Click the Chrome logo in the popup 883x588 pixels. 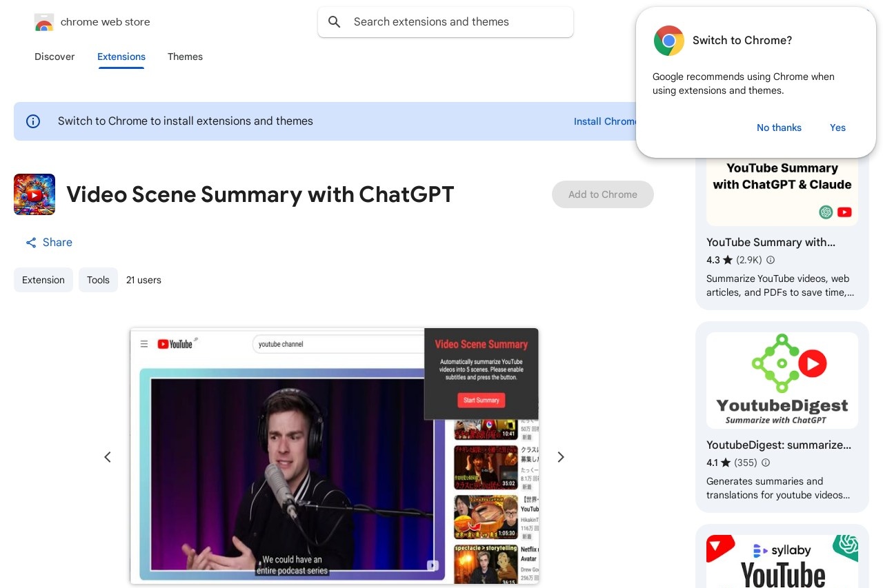coord(668,41)
